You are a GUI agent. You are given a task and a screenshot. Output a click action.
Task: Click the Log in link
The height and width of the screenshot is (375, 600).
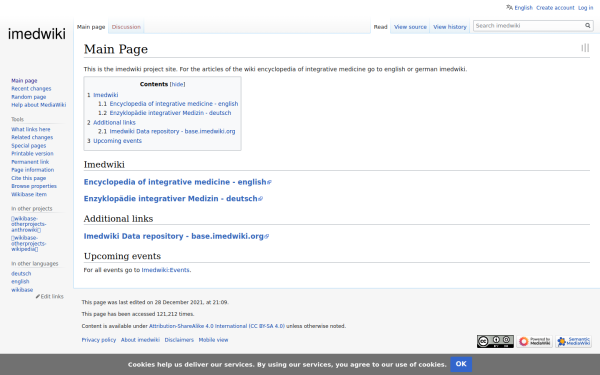(585, 8)
